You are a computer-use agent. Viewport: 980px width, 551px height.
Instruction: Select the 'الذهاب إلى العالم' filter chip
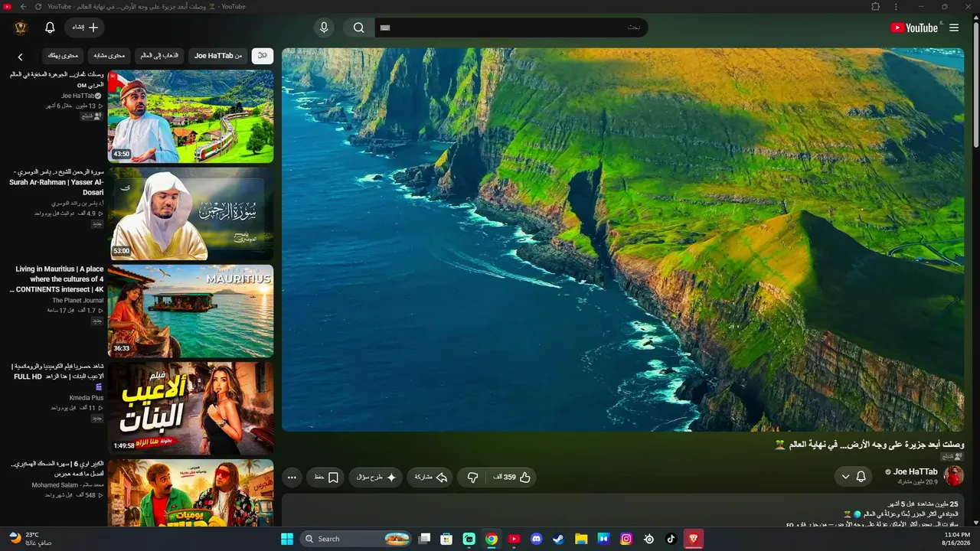pos(159,56)
